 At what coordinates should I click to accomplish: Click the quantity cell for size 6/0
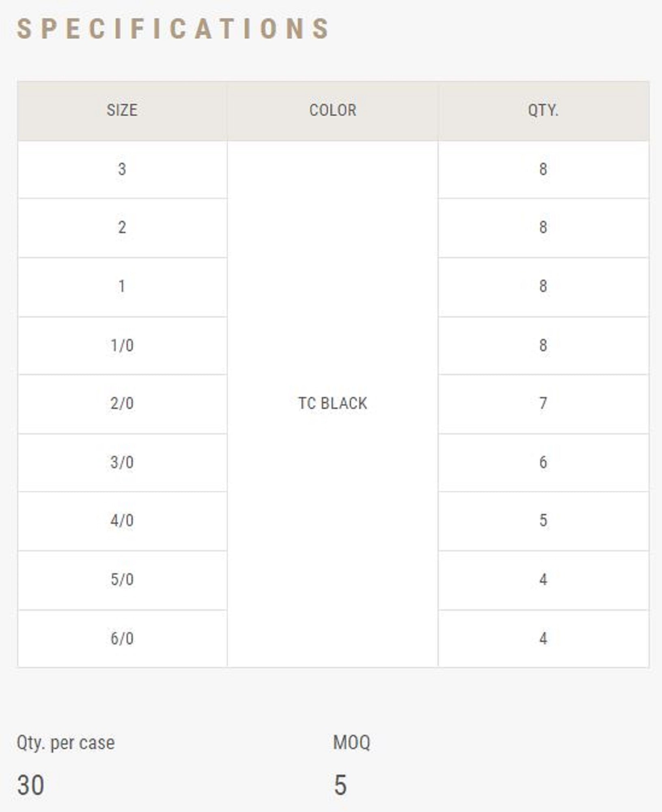[543, 638]
